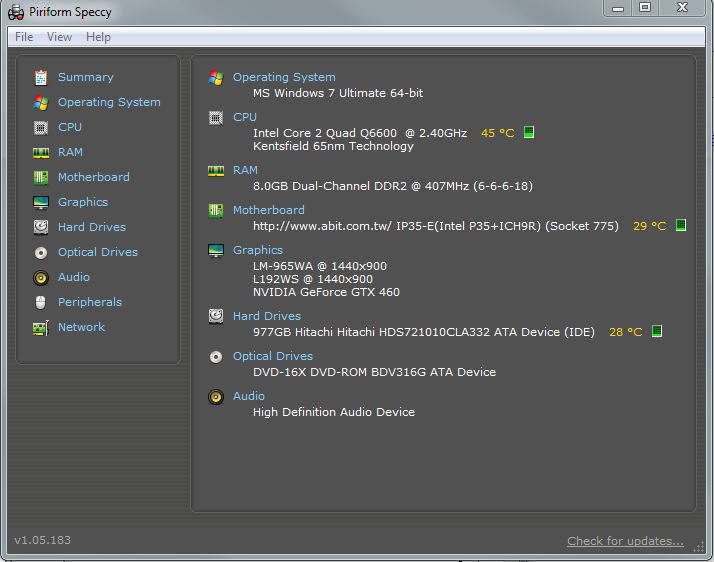Select RAM in the sidebar
Viewport: 714px width, 562px height.
pyautogui.click(x=70, y=152)
